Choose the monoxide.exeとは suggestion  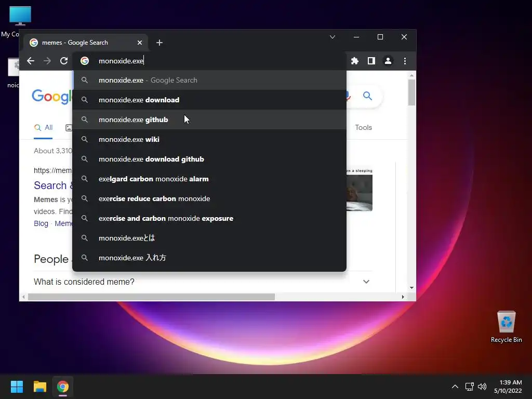(x=209, y=238)
